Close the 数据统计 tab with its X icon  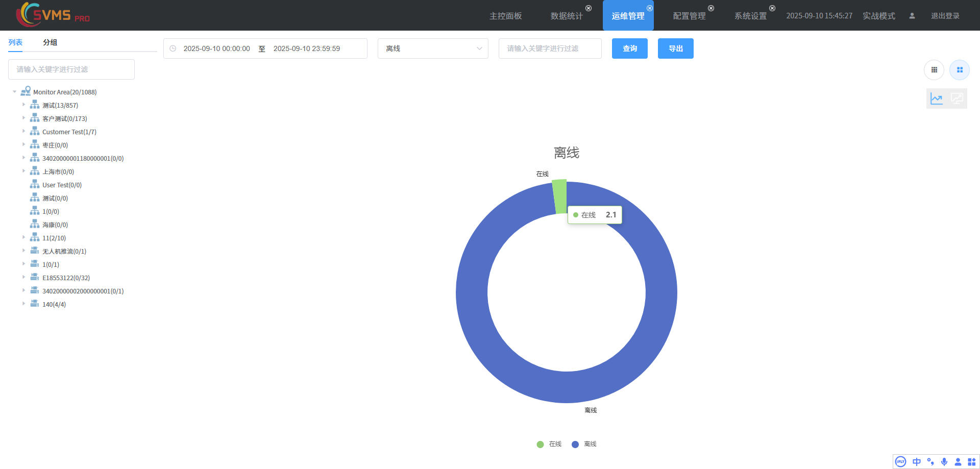[x=589, y=8]
